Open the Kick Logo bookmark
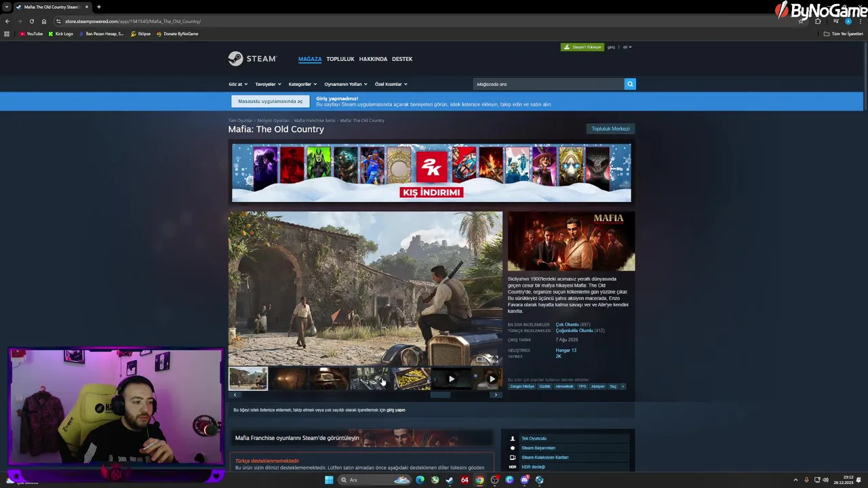The width and height of the screenshot is (868, 488). pyautogui.click(x=61, y=34)
